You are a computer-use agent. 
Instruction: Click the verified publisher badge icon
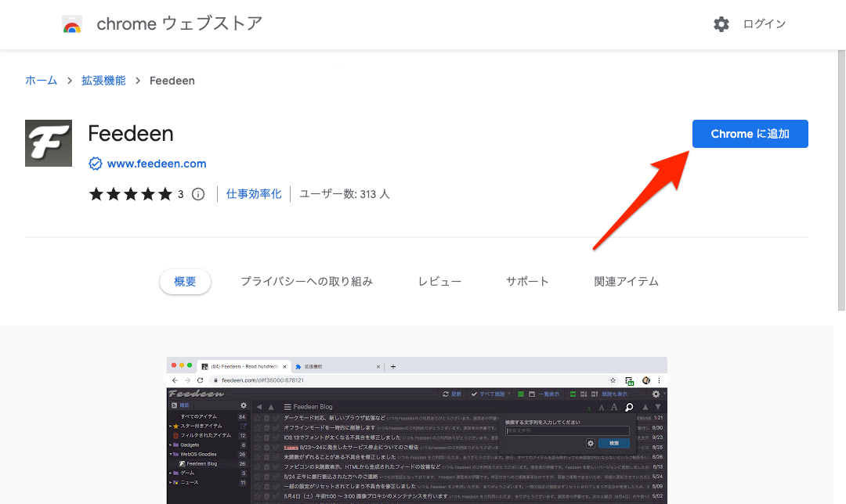(96, 164)
